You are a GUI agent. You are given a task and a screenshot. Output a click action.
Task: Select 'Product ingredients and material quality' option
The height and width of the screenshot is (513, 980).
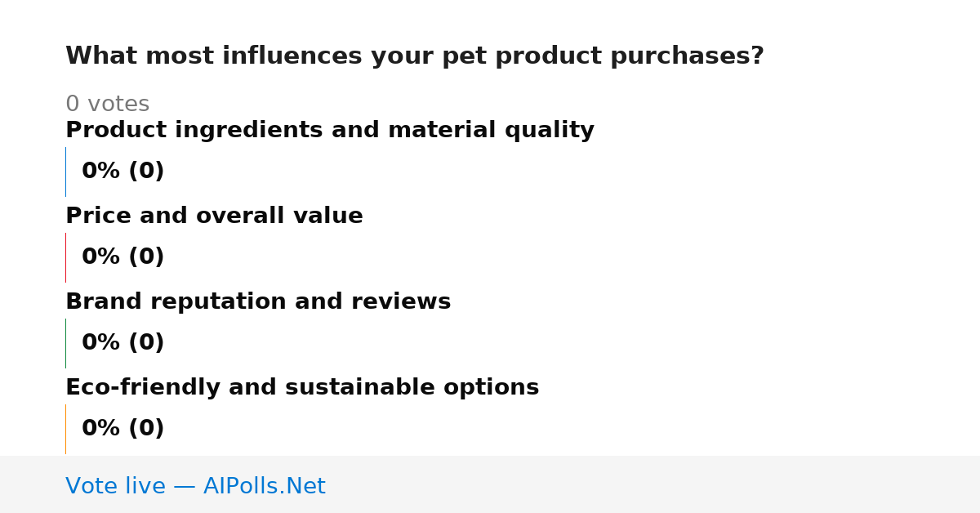pyautogui.click(x=330, y=131)
